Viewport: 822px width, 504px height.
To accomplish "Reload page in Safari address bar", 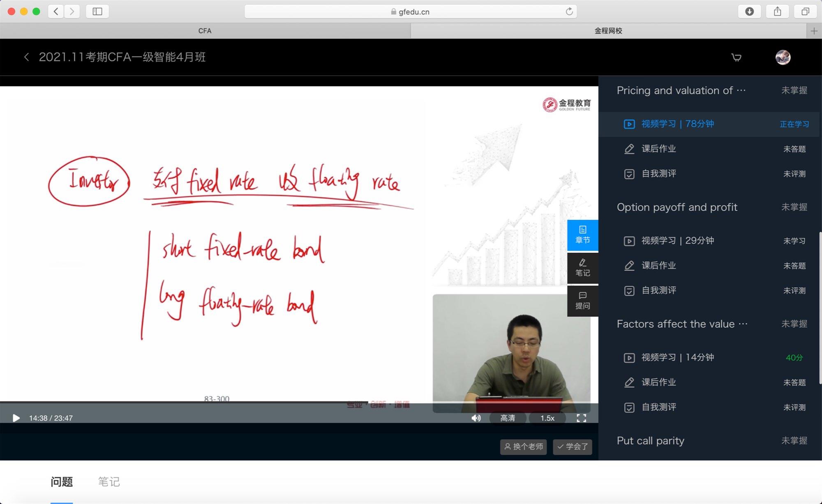I will pyautogui.click(x=569, y=12).
